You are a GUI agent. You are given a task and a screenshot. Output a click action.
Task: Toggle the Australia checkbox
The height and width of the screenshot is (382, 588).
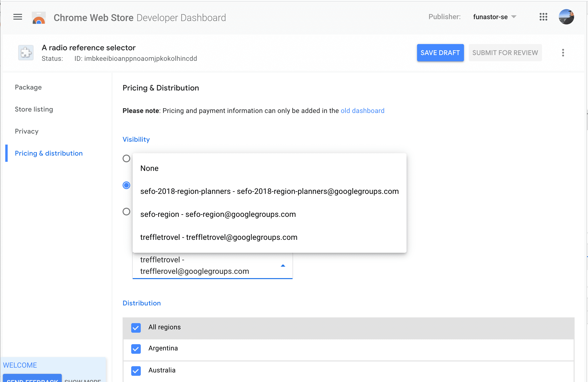(x=136, y=370)
